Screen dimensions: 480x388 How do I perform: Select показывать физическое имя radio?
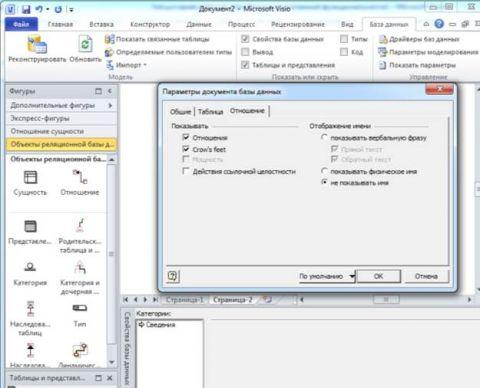coord(324,171)
